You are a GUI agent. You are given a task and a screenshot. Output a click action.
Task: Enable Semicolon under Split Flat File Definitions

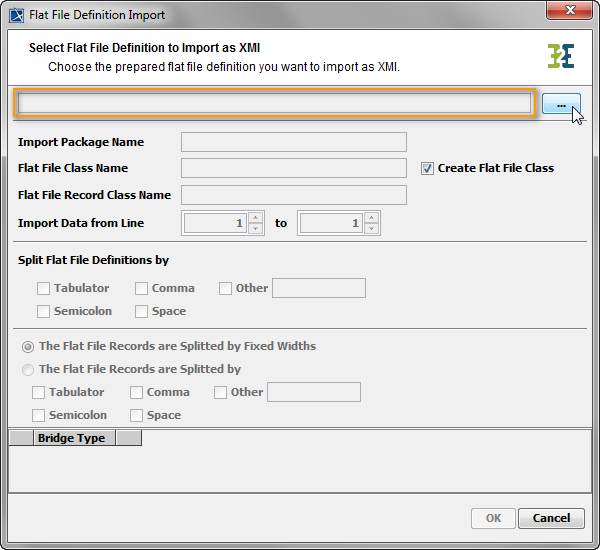click(44, 311)
